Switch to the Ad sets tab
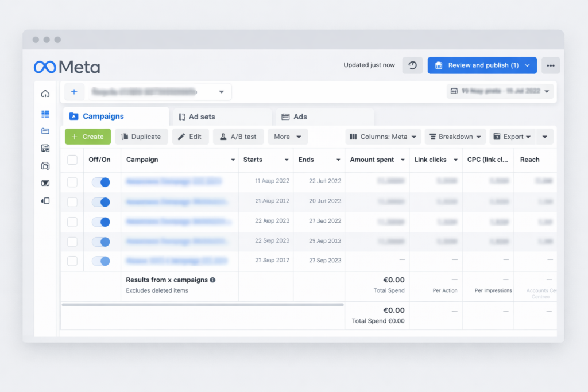This screenshot has height=392, width=588. click(x=222, y=117)
